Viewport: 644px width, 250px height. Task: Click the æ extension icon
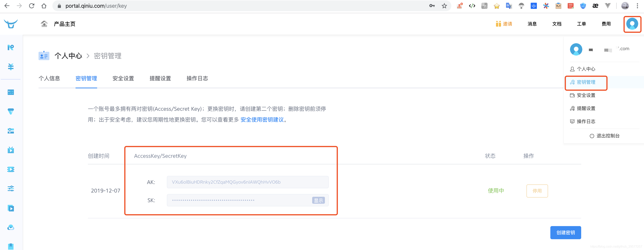(595, 6)
